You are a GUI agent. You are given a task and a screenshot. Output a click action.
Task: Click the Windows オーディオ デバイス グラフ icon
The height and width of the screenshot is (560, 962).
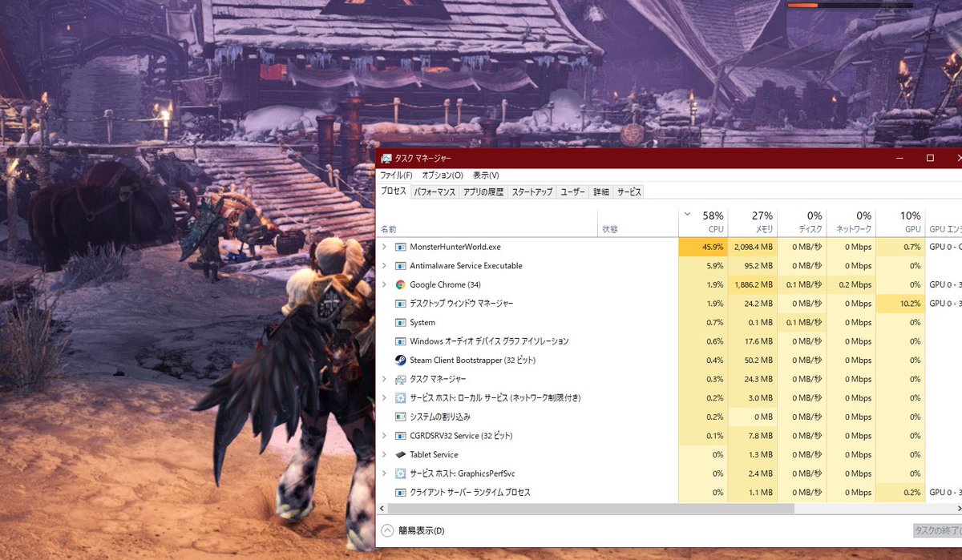pos(401,341)
